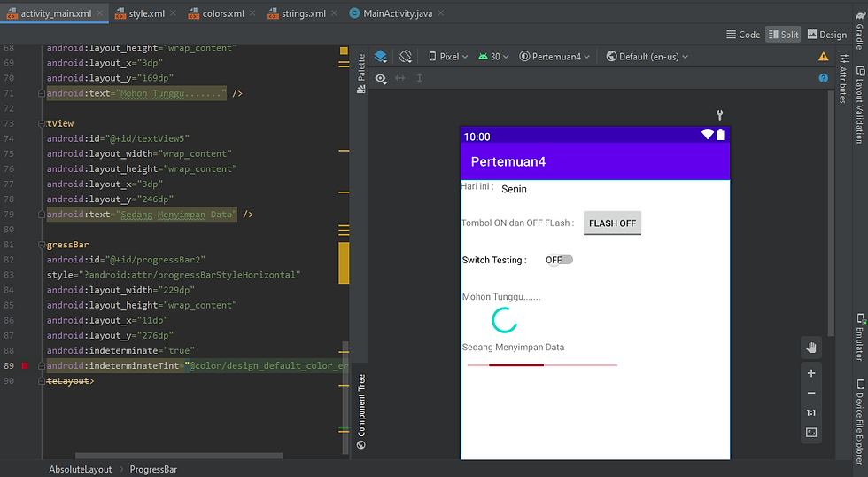This screenshot has width=868, height=477.
Task: Open the Palette panel
Action: (361, 74)
